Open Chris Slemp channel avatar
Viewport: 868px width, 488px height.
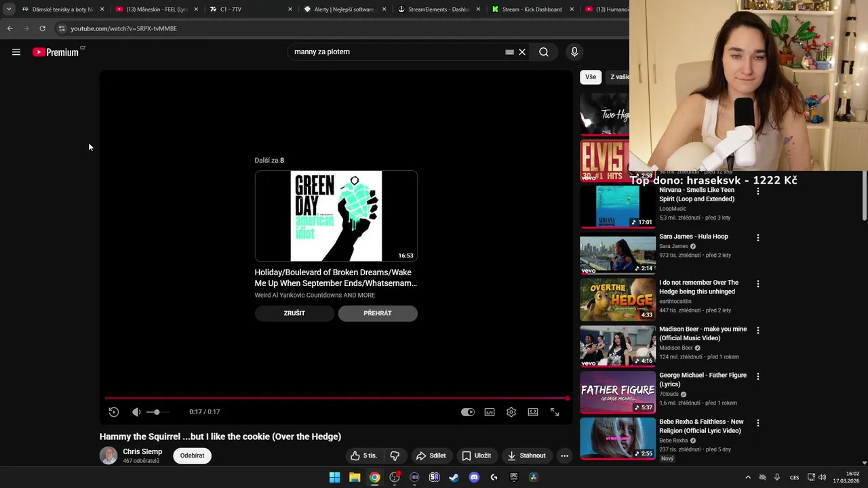108,455
